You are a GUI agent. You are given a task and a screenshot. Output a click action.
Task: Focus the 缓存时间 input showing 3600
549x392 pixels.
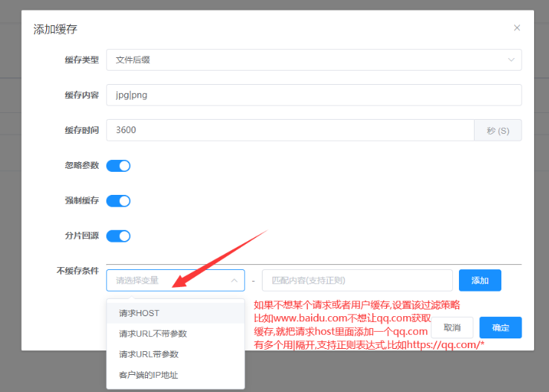[x=290, y=130]
